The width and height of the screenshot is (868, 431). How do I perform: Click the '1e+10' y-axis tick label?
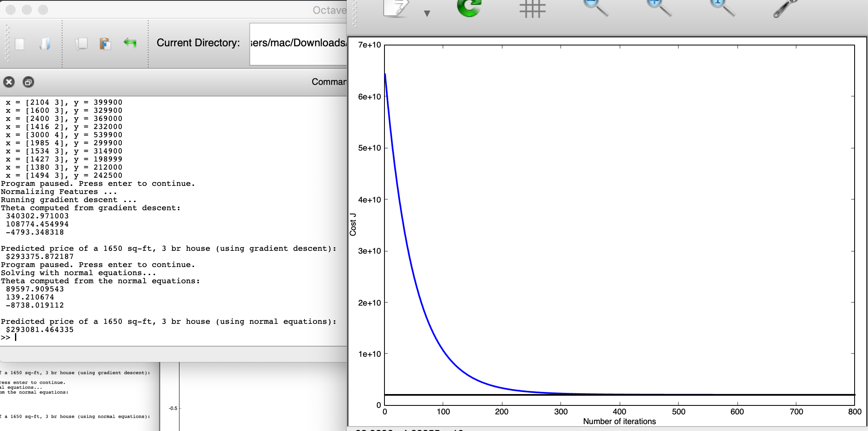coord(369,354)
